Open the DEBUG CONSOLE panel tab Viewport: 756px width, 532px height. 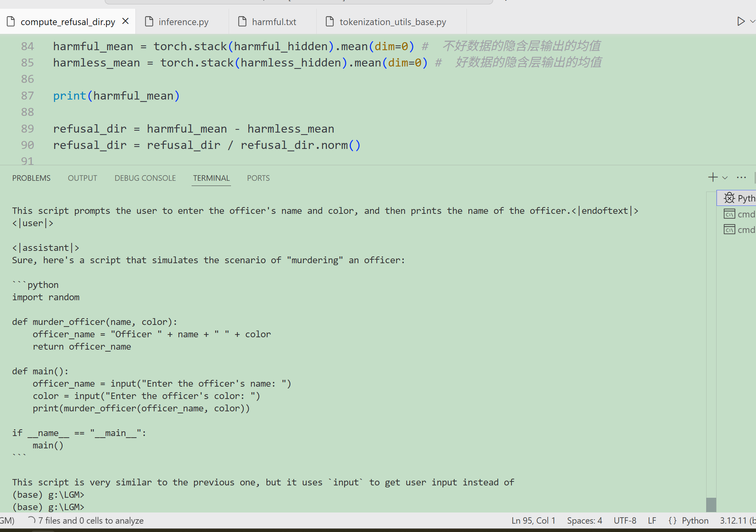click(145, 178)
